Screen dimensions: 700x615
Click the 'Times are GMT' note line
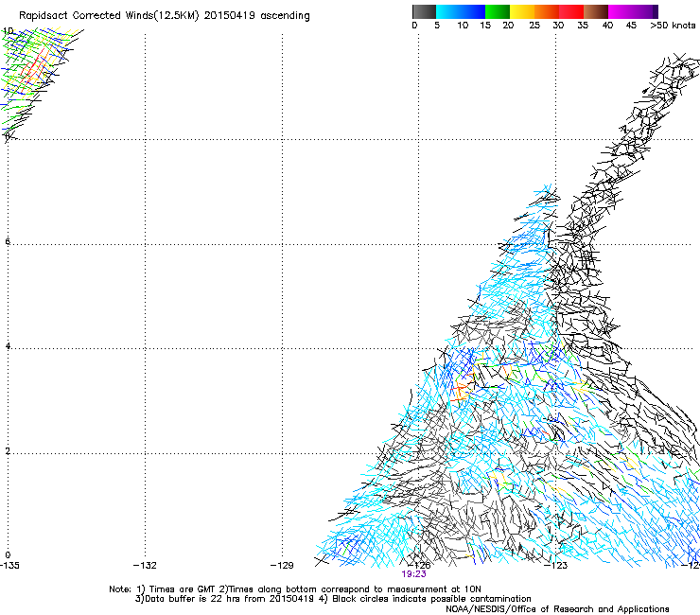pyautogui.click(x=295, y=589)
